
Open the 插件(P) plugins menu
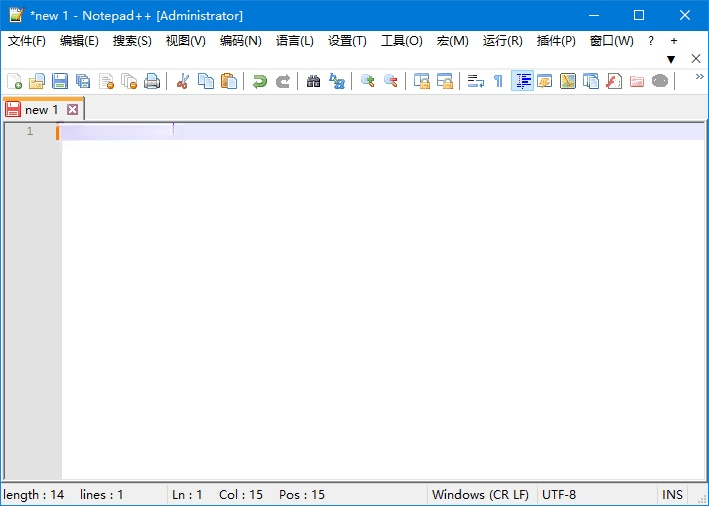click(556, 41)
